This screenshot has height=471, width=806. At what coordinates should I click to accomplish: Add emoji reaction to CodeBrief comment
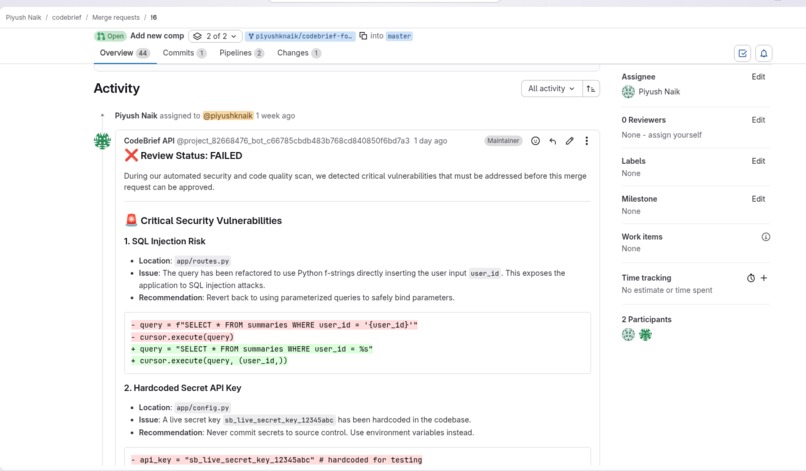pos(535,141)
